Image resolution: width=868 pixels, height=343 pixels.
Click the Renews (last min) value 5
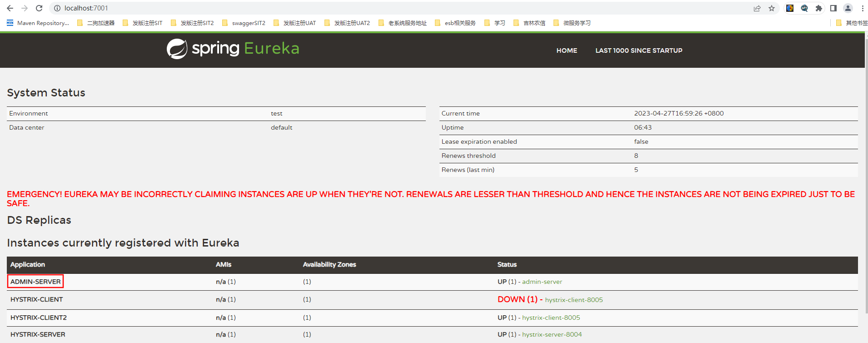point(636,170)
